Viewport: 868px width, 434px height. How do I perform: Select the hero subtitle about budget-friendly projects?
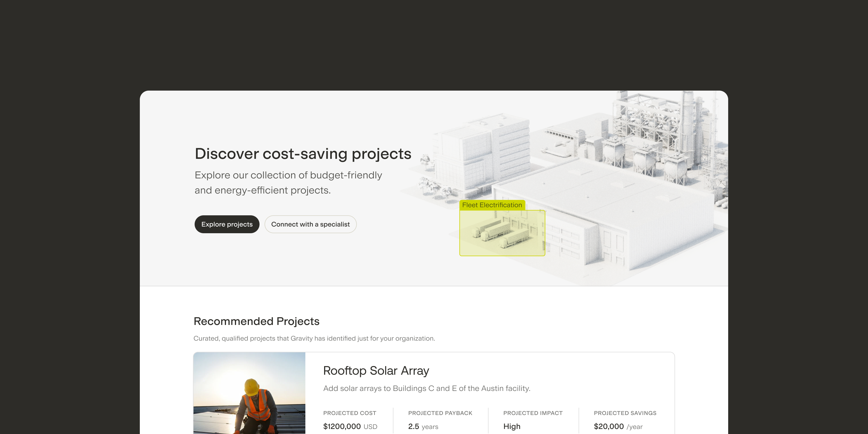[x=288, y=182]
